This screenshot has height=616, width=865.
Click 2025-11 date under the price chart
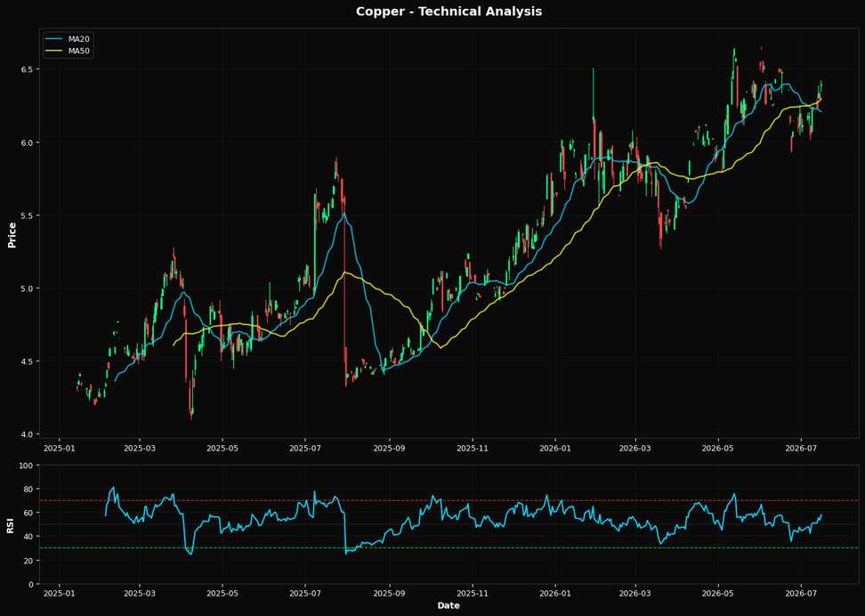point(473,449)
